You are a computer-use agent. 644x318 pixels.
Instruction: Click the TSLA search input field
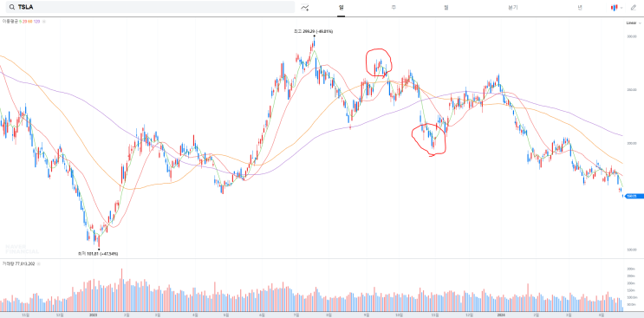tap(150, 8)
